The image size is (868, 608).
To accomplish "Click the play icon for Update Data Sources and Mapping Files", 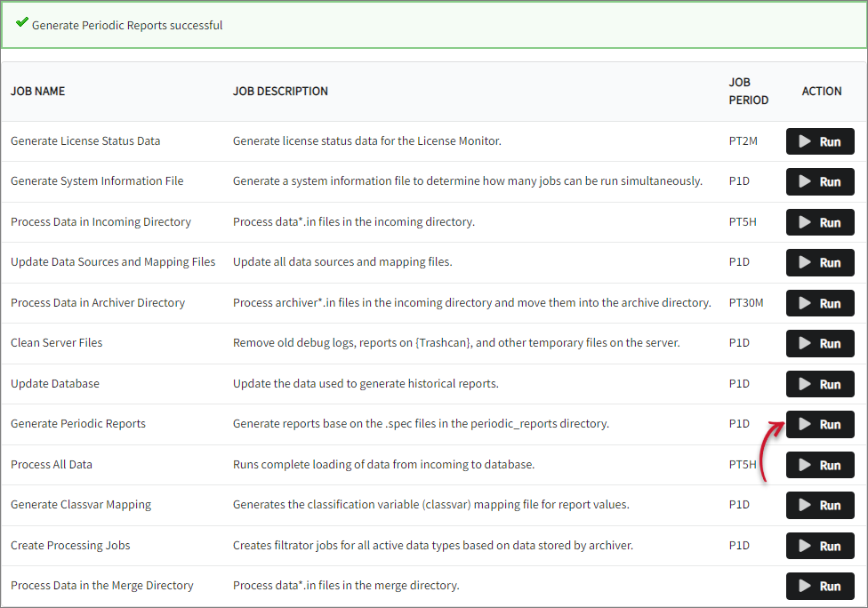I will [806, 262].
